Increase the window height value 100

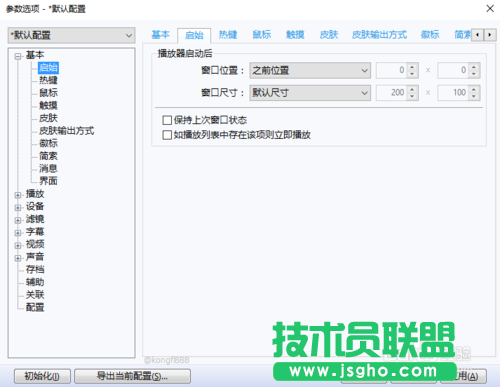tap(474, 89)
